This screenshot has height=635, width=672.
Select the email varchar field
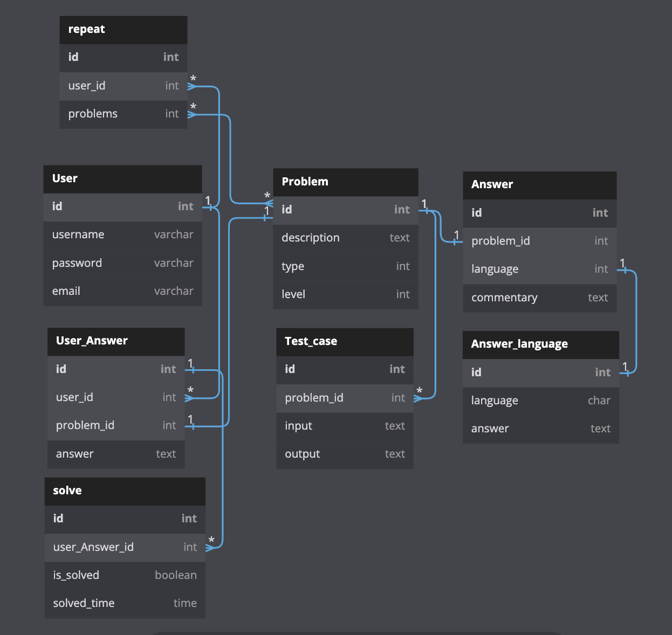122,292
